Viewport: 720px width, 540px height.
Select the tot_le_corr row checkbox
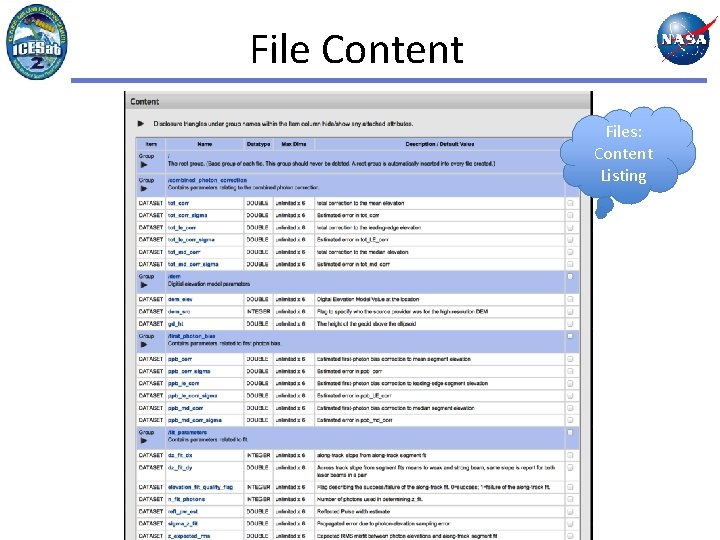coord(570,228)
